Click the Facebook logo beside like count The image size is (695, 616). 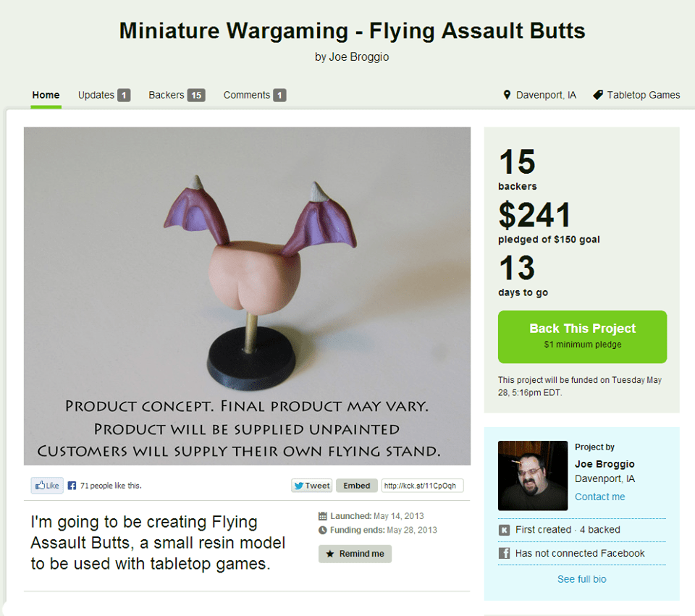(72, 486)
